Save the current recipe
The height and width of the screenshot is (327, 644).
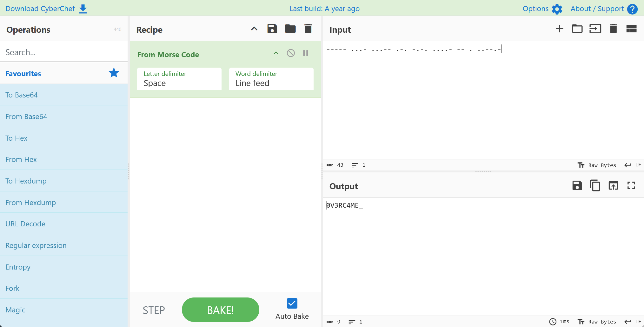point(272,29)
